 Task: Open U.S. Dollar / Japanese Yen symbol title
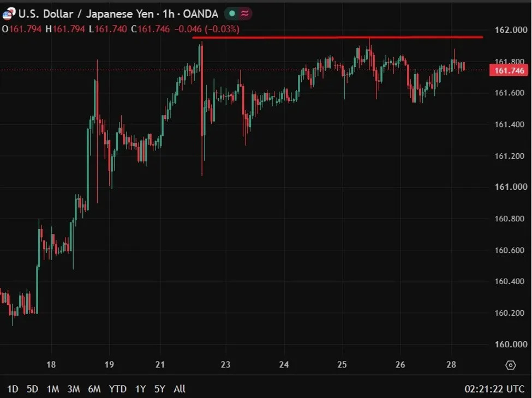click(118, 14)
